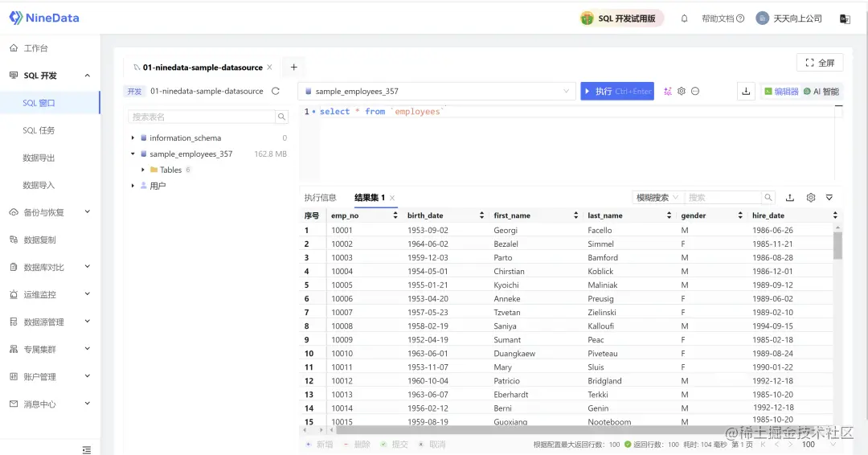Switch to the 执行信息 tab
Viewport: 868px width, 455px height.
click(320, 198)
